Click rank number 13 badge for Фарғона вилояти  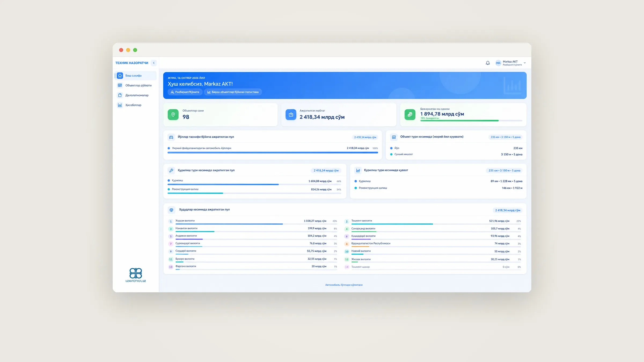coord(171,267)
